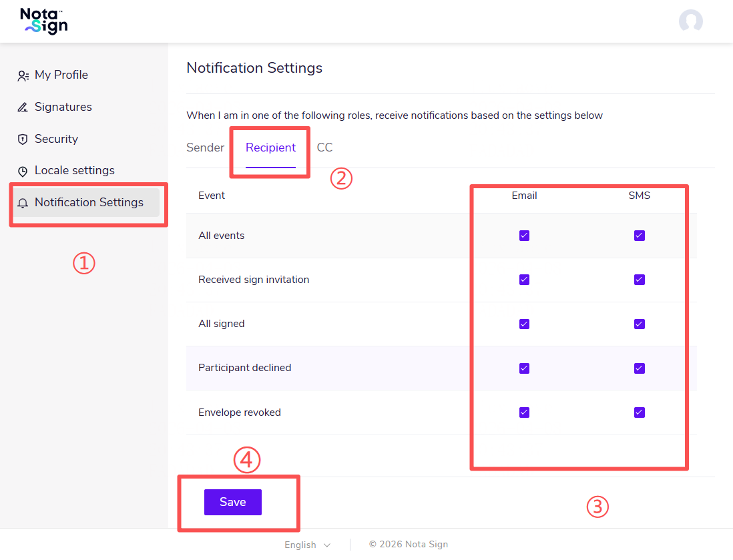Toggle Email checkbox for All signed
The height and width of the screenshot is (560, 733).
[524, 324]
